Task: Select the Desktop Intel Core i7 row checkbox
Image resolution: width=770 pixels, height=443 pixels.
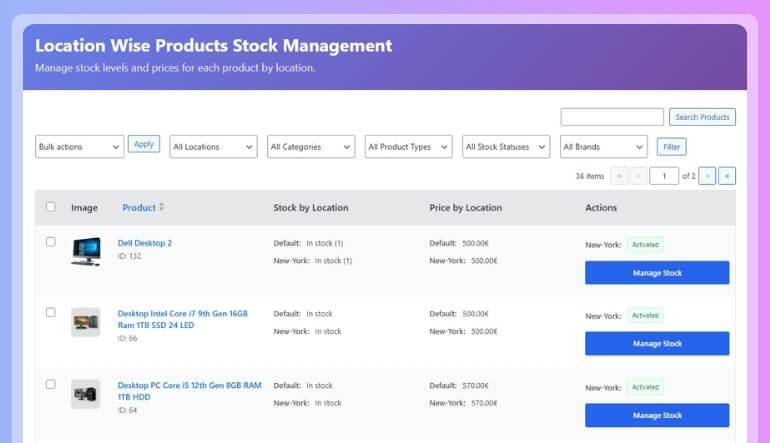Action: point(51,313)
